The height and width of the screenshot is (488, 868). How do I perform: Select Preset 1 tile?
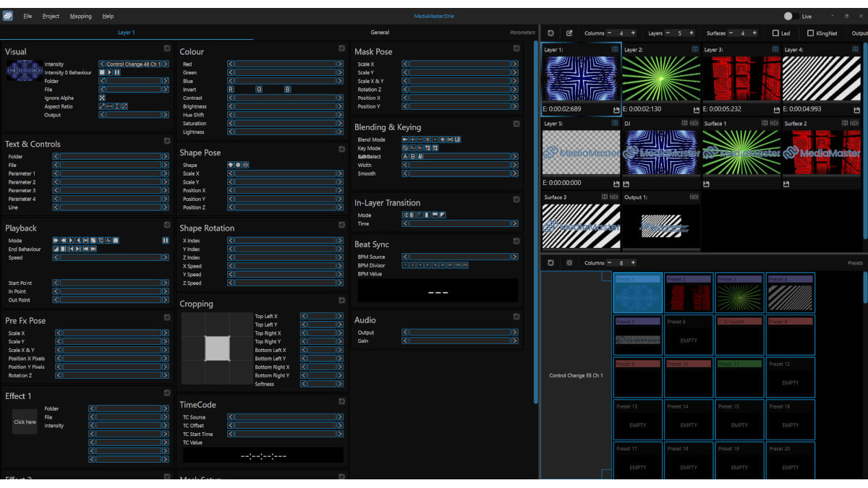click(638, 293)
